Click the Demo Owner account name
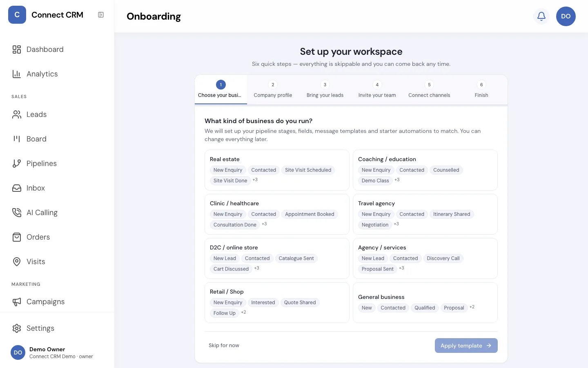Viewport: 588px width, 368px height. point(47,349)
